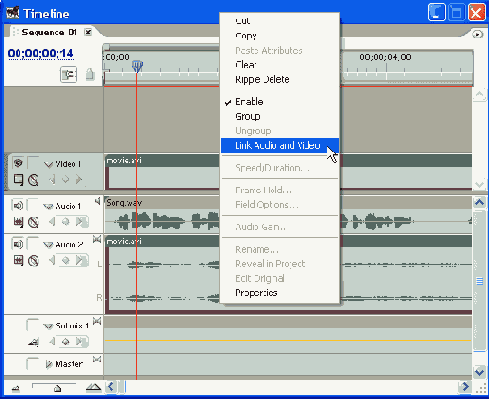The width and height of the screenshot is (489, 399).
Task: Toggle Video 1 track output eye
Action: [18, 163]
